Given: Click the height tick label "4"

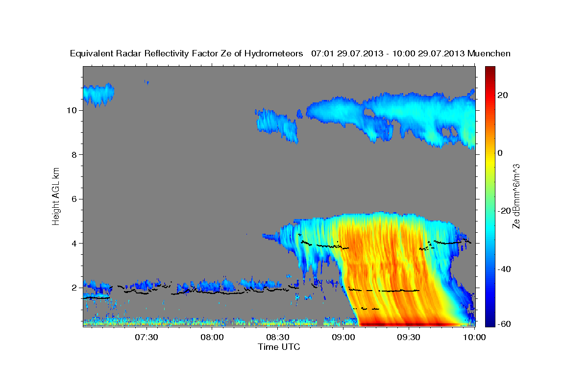Looking at the screenshot, I should pyautogui.click(x=75, y=244).
